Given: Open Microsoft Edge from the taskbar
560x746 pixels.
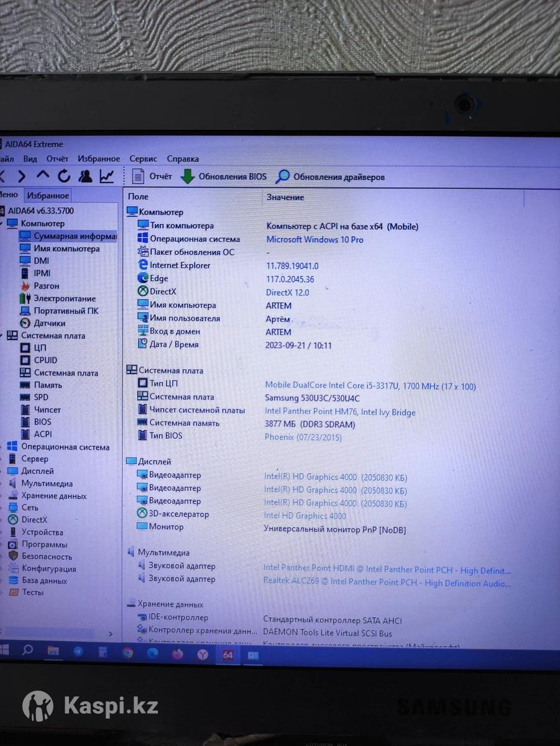Looking at the screenshot, I should (x=153, y=653).
